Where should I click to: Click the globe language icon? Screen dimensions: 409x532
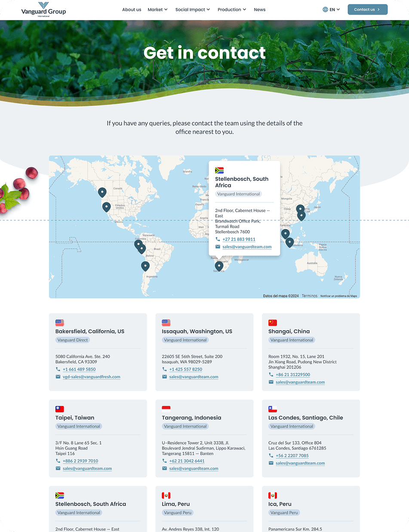[325, 9]
